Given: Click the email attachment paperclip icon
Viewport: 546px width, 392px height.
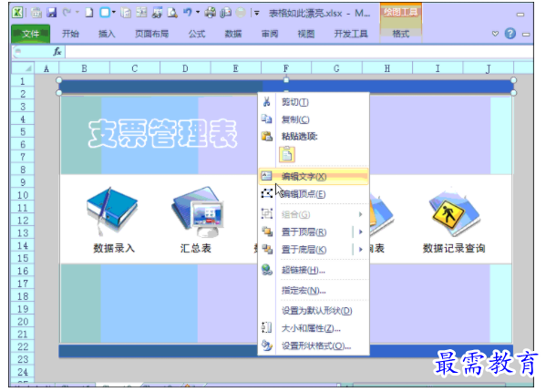Looking at the screenshot, I should tap(226, 13).
